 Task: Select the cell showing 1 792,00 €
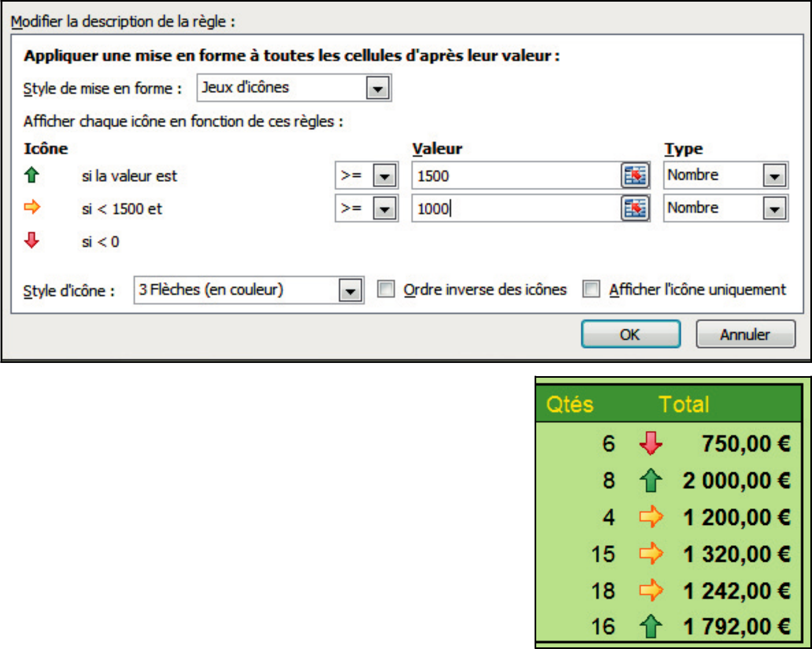point(736,626)
